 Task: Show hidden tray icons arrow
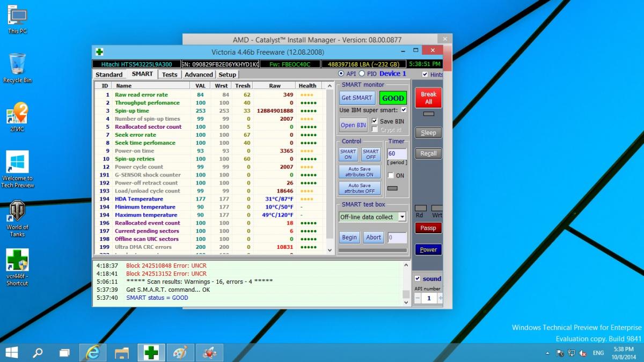[x=547, y=353]
